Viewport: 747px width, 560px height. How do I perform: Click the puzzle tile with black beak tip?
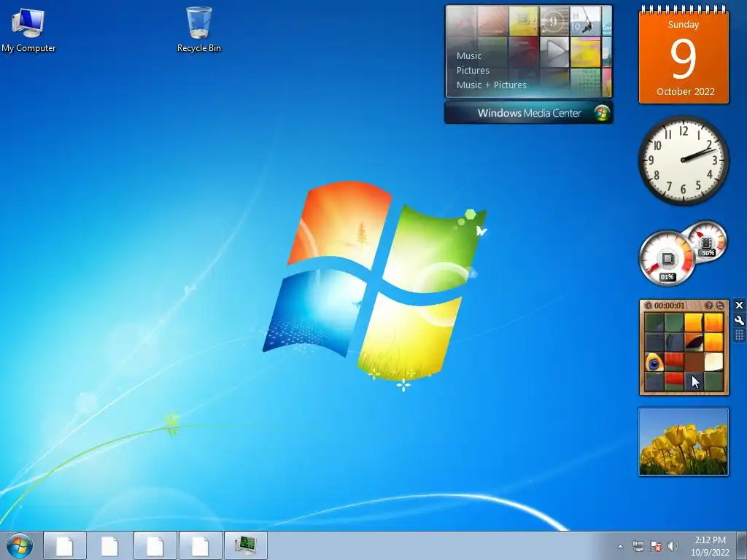click(693, 342)
